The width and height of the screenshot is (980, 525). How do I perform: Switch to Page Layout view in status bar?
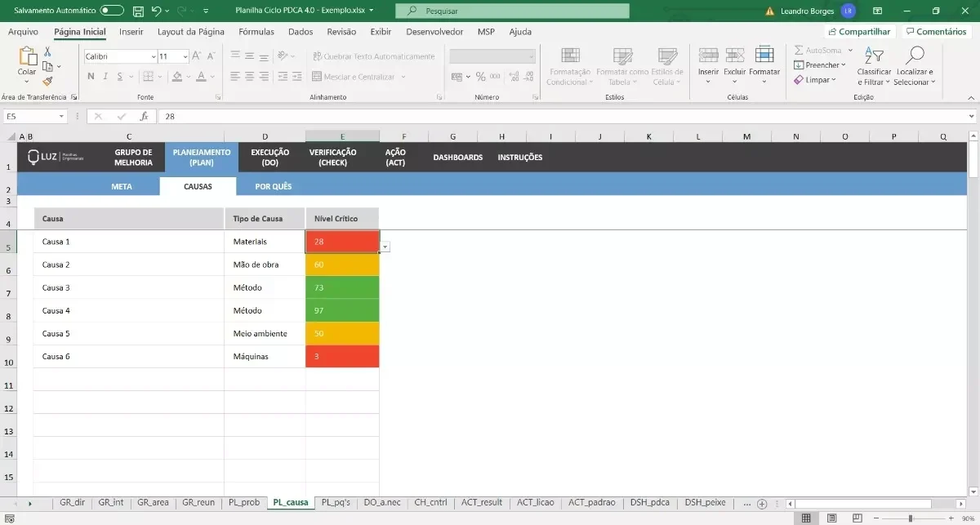831,518
